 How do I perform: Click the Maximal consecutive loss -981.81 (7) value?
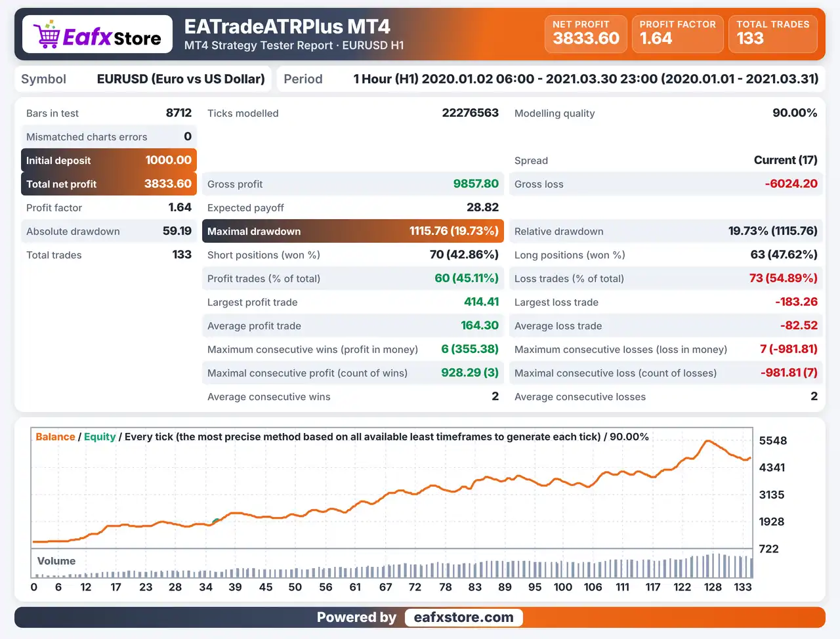click(789, 373)
